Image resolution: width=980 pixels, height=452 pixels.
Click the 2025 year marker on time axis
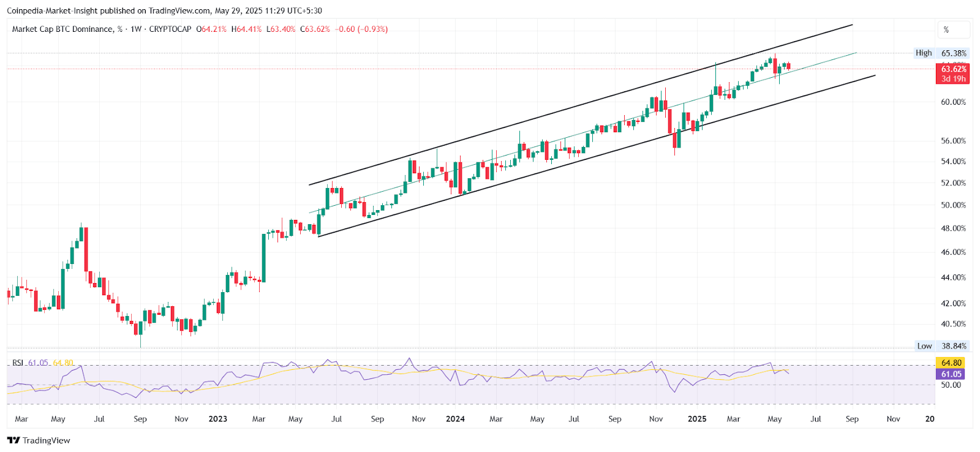697,419
